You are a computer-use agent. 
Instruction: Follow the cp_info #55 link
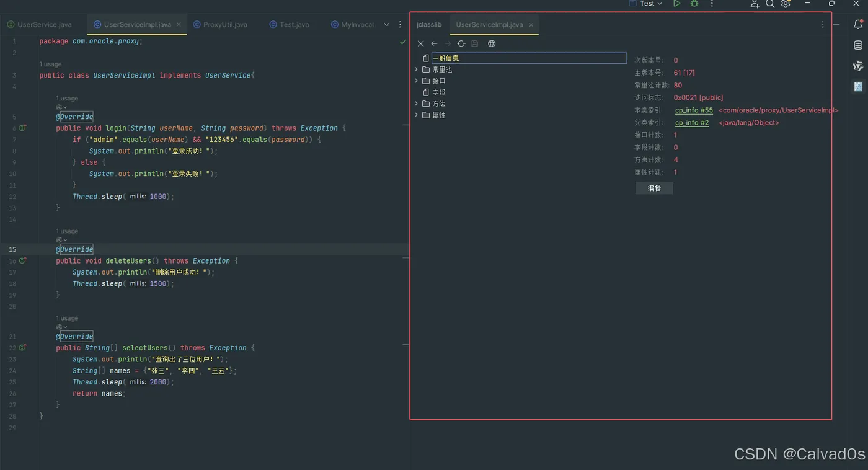[694, 110]
